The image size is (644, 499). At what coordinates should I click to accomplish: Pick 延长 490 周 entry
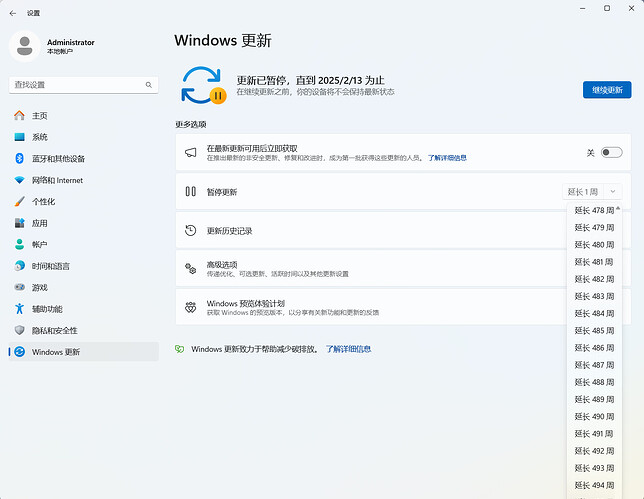[594, 417]
